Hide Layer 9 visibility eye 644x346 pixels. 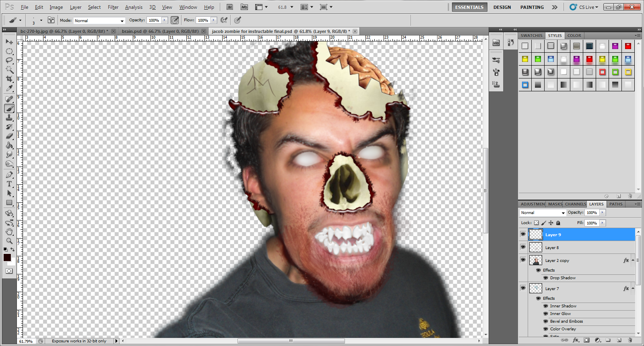pos(523,234)
